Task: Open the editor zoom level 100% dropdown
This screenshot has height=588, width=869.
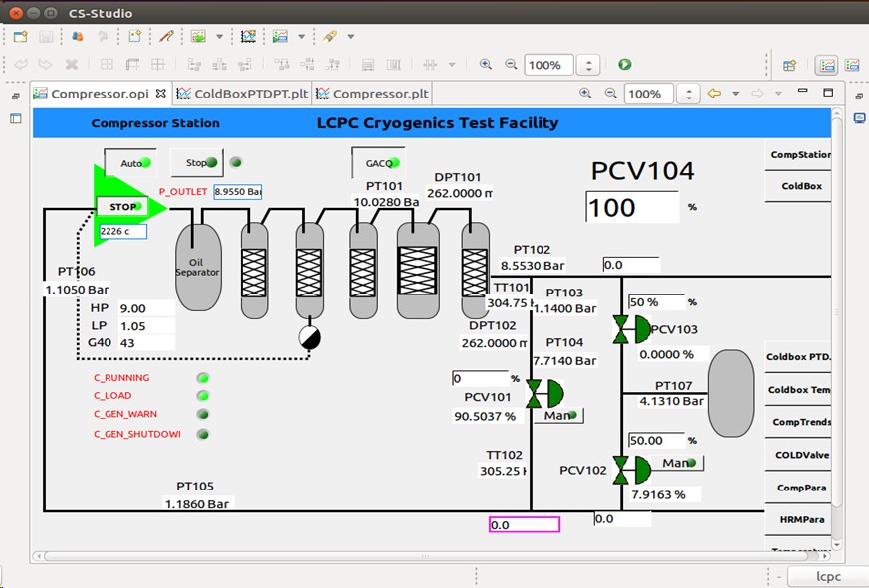Action: [687, 94]
